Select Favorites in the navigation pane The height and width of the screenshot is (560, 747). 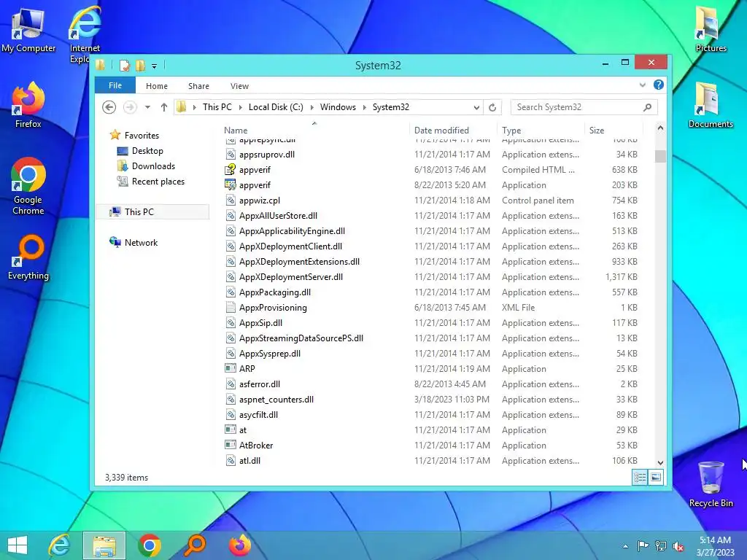142,135
